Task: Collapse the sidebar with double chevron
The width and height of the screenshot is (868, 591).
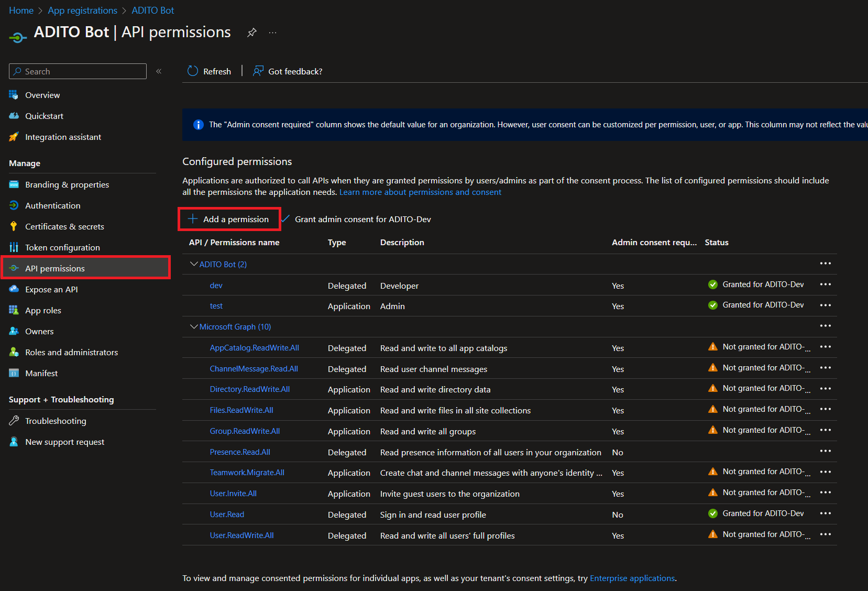Action: (159, 71)
